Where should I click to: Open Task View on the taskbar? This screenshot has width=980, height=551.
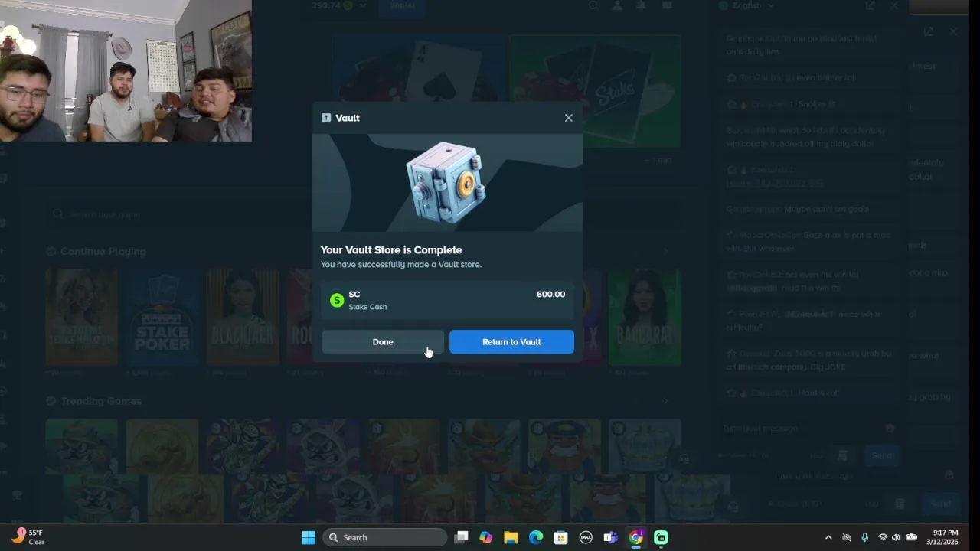pyautogui.click(x=461, y=537)
